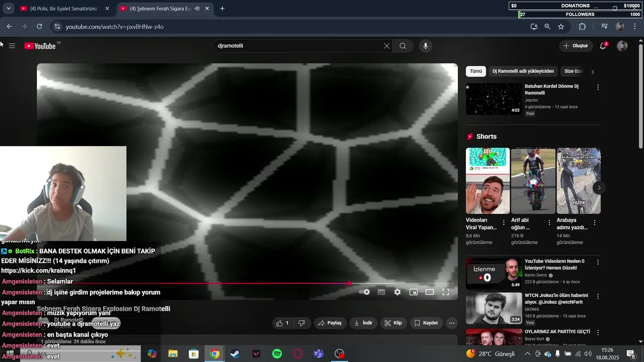Open Batuhan Kordel Dönme Dj Ramotelli thumbnail
This screenshot has height=362, width=644.
[494, 99]
